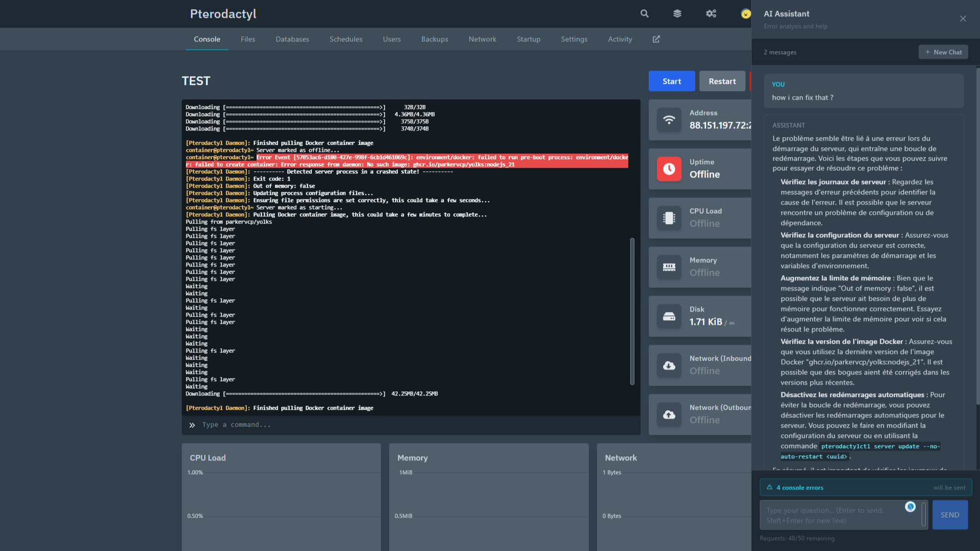
Task: Click the console output scrollbar
Action: (632, 311)
